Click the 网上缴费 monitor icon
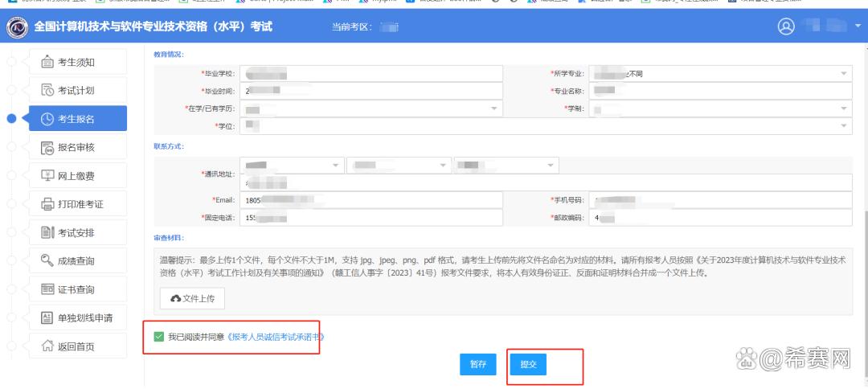868x389 pixels. pos(47,176)
